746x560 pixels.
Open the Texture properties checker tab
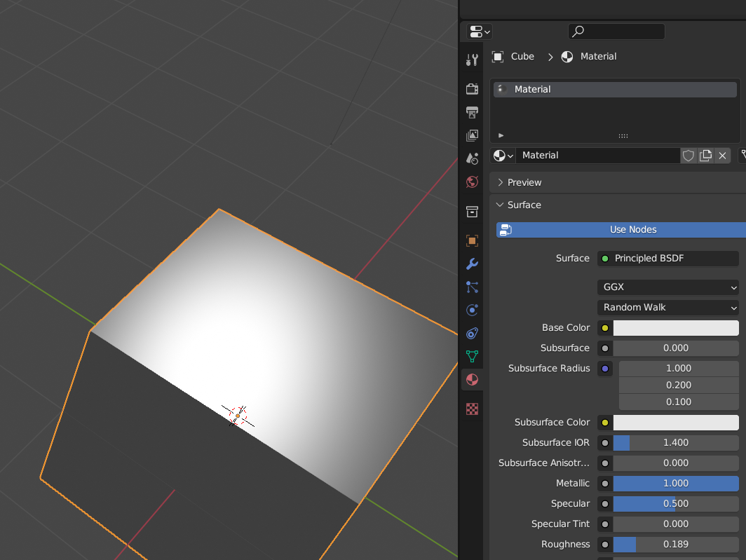point(472,409)
